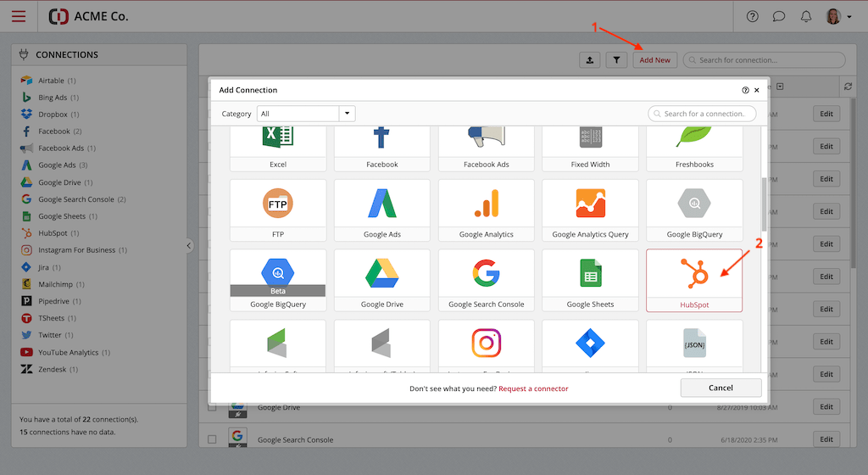Image resolution: width=868 pixels, height=475 pixels.
Task: Select Jira in the sidebar
Action: click(41, 267)
